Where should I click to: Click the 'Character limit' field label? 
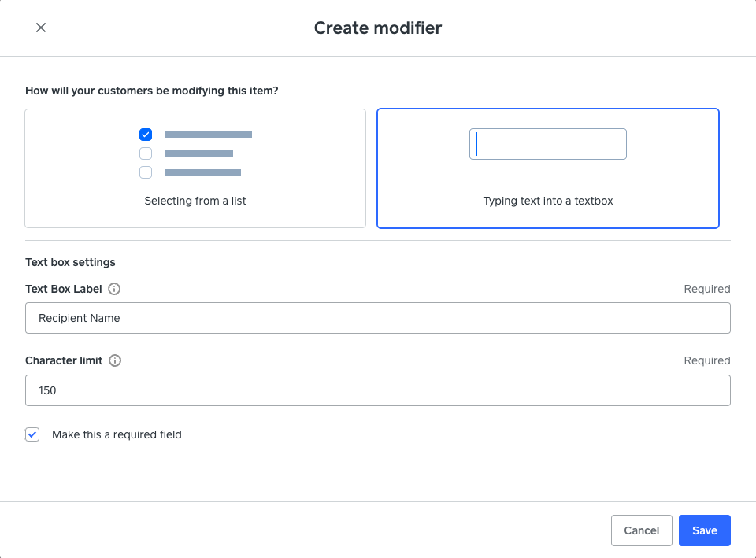coord(64,360)
